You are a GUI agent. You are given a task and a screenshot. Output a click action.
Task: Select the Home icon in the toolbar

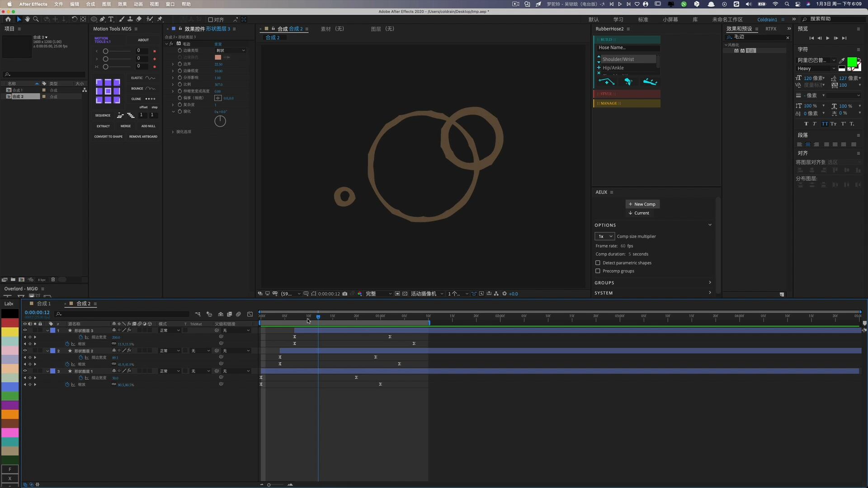point(8,19)
